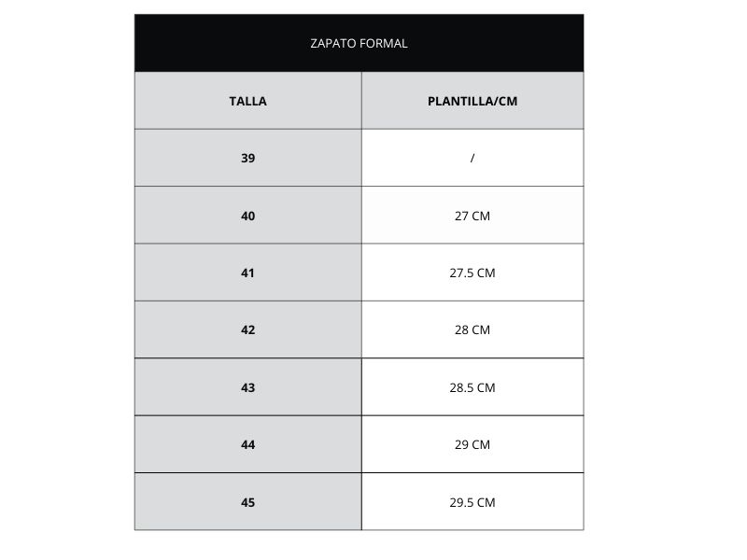The image size is (747, 560).
Task: Click the ZAPATO FORMAL table title
Action: click(359, 43)
